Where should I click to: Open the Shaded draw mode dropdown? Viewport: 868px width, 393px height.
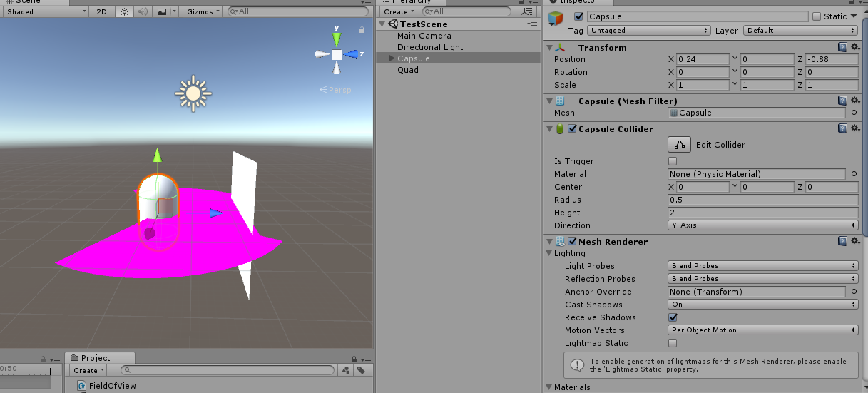click(45, 11)
